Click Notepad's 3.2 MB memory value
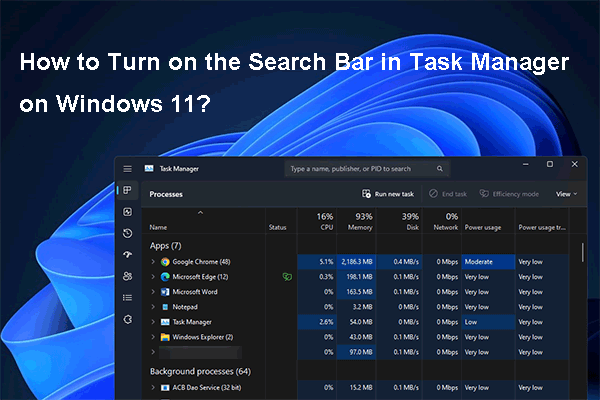The height and width of the screenshot is (400, 600). coord(363,307)
